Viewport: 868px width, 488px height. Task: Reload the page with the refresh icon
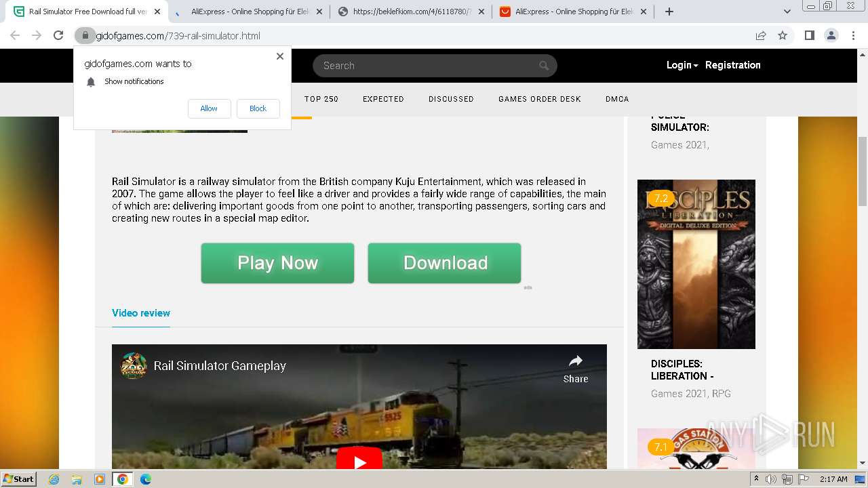(58, 35)
